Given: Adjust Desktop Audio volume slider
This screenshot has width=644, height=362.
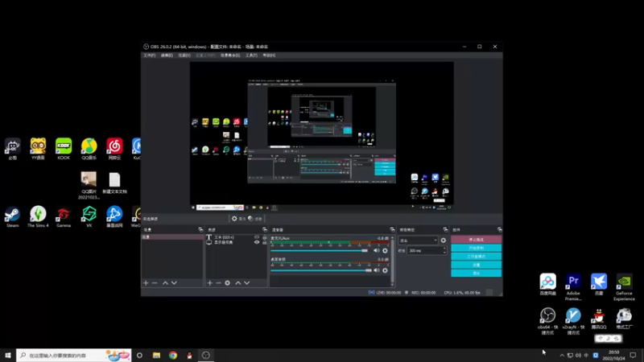Looking at the screenshot, I should pyautogui.click(x=320, y=270).
